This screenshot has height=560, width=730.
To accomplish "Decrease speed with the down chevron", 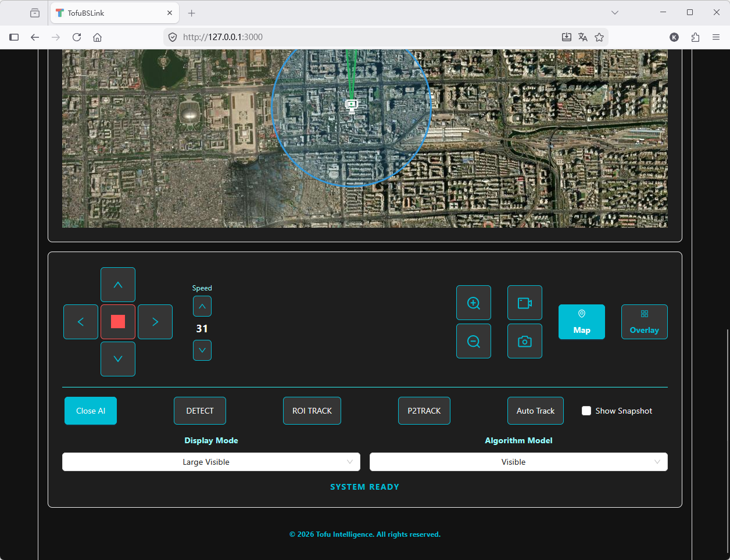I will [202, 350].
